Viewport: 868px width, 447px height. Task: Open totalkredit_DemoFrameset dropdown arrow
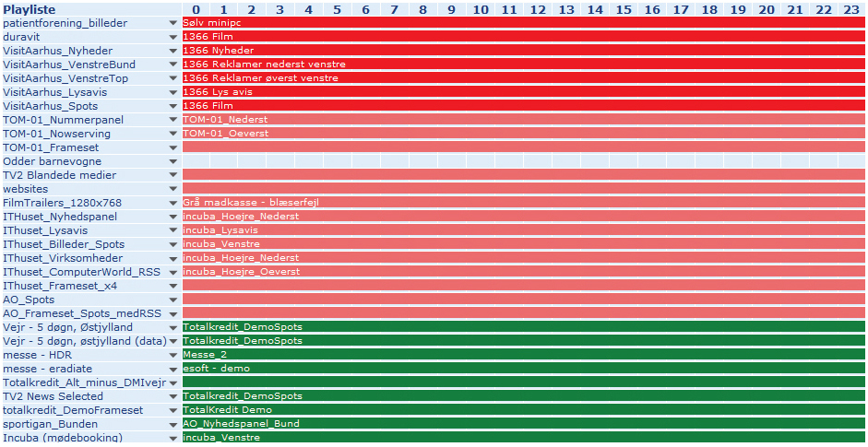point(173,410)
